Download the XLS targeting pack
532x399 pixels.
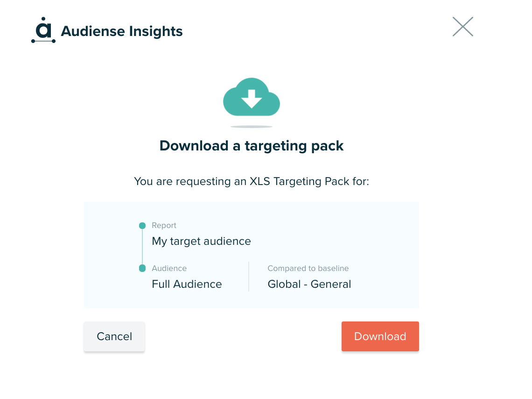point(380,336)
